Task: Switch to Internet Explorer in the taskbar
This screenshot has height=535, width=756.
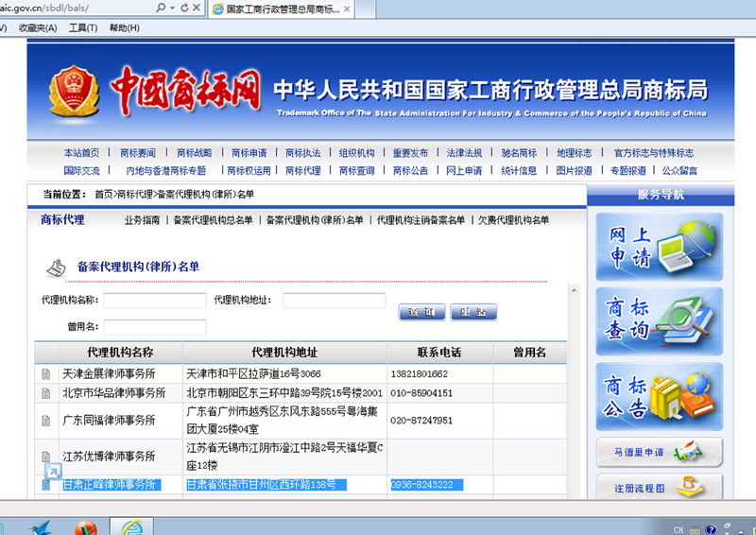Action: coord(131,526)
